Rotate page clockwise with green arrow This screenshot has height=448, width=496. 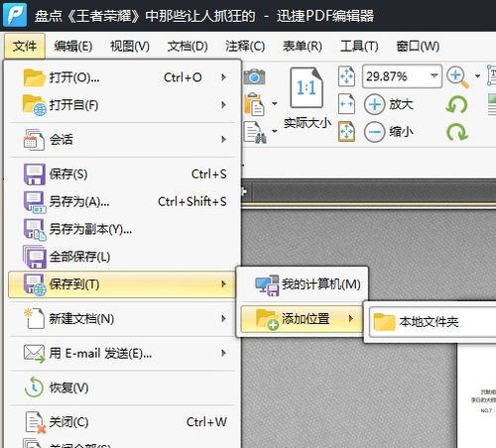pos(457,132)
